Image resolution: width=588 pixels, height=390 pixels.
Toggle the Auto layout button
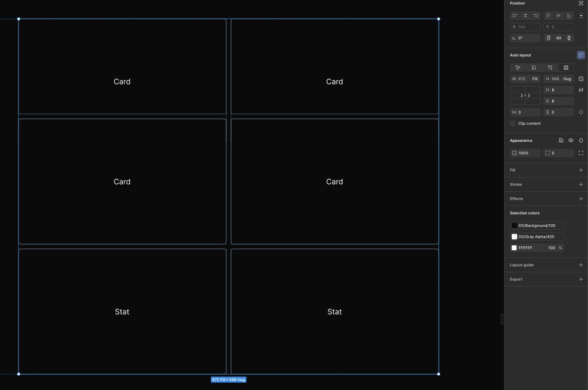[581, 55]
